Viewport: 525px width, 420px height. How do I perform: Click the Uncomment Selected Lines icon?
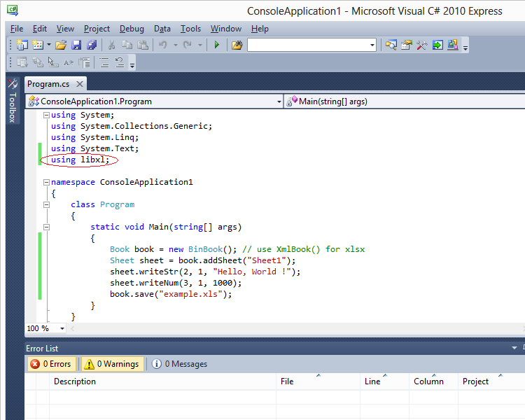pyautogui.click(x=120, y=62)
